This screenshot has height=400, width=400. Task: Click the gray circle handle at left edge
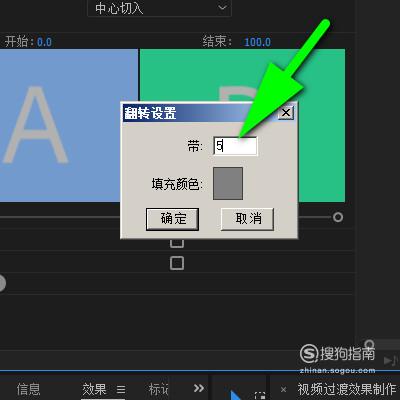point(2,283)
